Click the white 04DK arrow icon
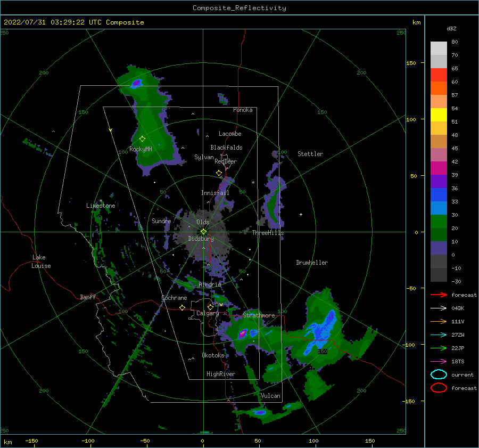The height and width of the screenshot is (448, 479). tap(439, 308)
